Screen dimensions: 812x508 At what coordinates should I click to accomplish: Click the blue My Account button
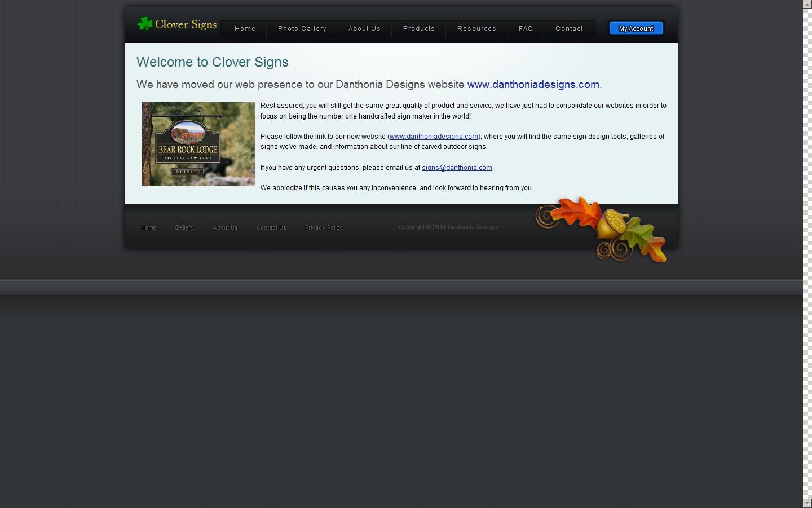[x=636, y=28]
